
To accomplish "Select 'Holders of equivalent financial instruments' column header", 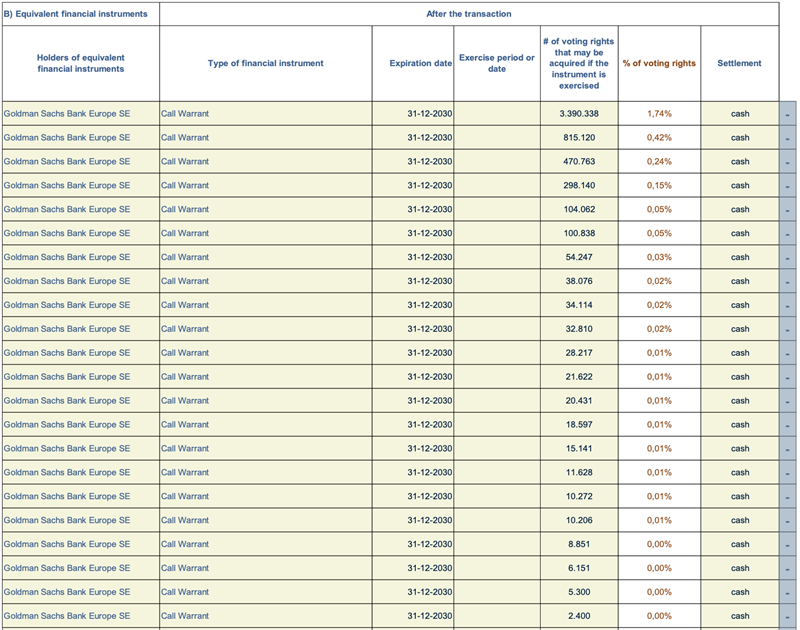I will 81,63.
